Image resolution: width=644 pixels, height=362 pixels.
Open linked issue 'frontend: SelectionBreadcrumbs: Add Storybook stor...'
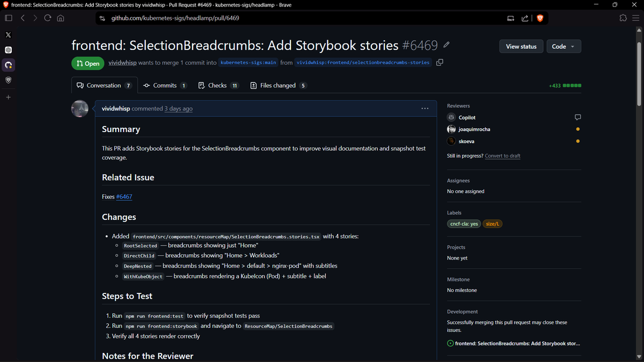[517, 343]
